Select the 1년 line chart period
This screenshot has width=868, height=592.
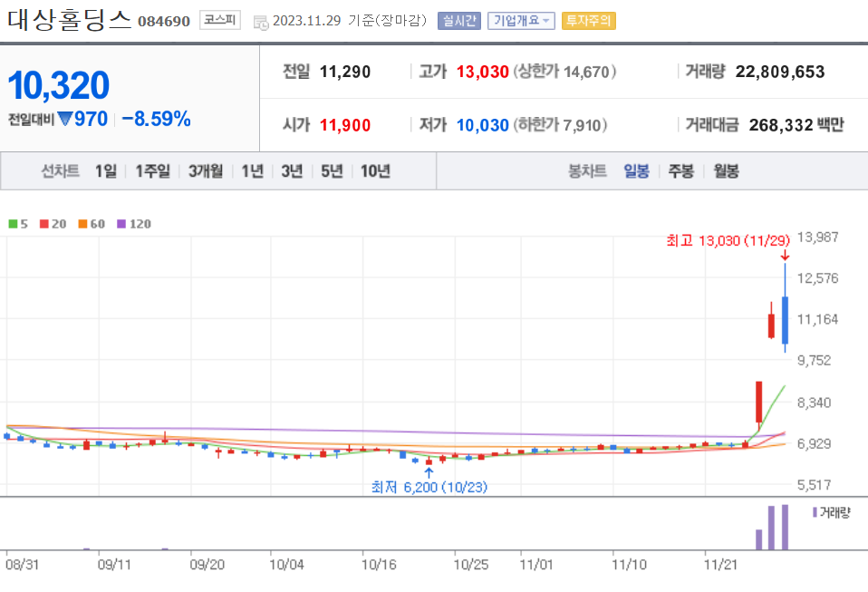pyautogui.click(x=253, y=171)
